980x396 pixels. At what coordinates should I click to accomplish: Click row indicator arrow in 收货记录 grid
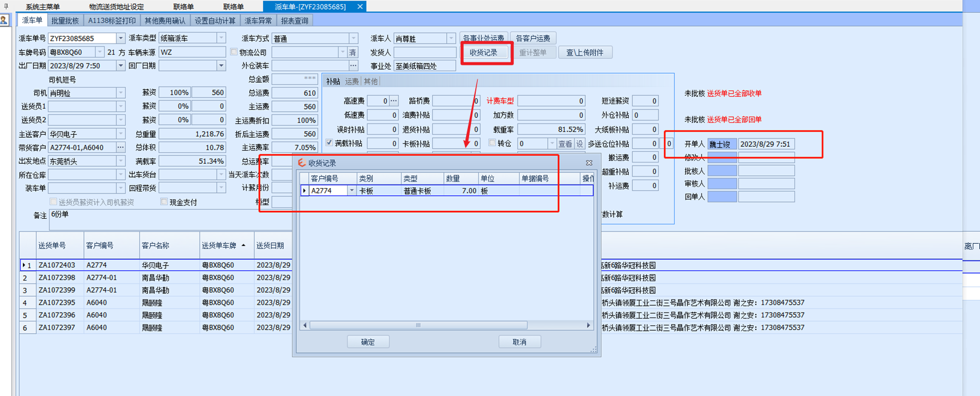tap(304, 190)
